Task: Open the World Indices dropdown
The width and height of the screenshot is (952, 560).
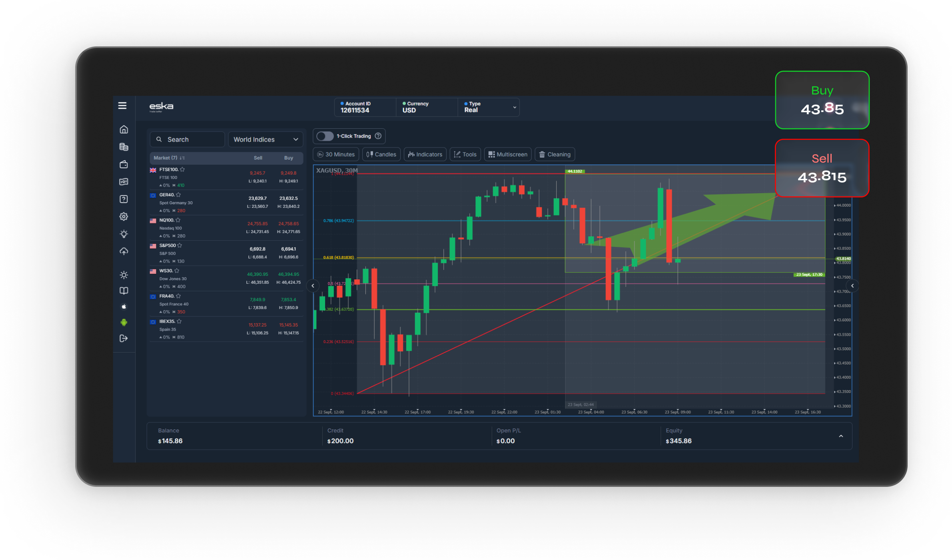Action: click(265, 140)
